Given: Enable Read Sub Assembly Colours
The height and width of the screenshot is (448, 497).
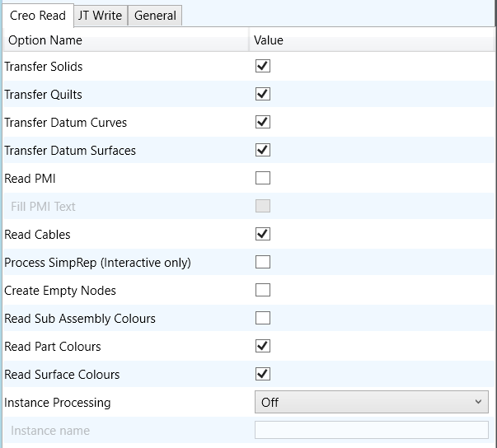Looking at the screenshot, I should 263,318.
